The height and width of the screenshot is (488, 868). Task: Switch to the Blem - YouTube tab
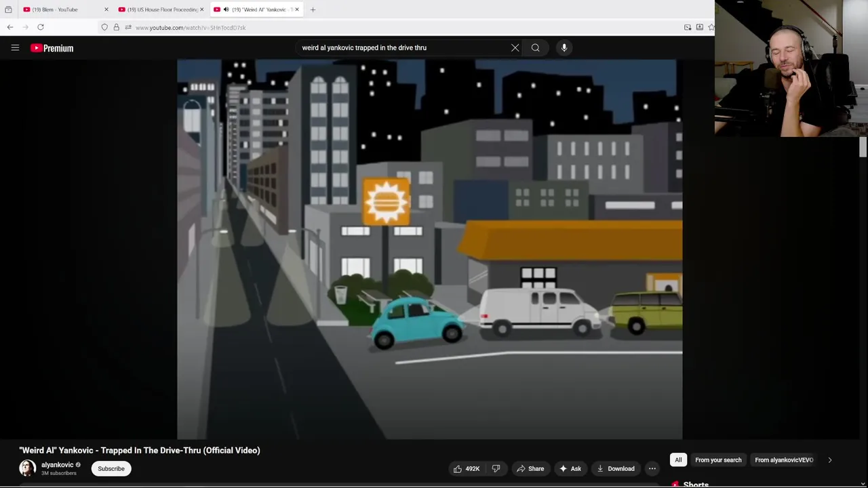point(60,9)
